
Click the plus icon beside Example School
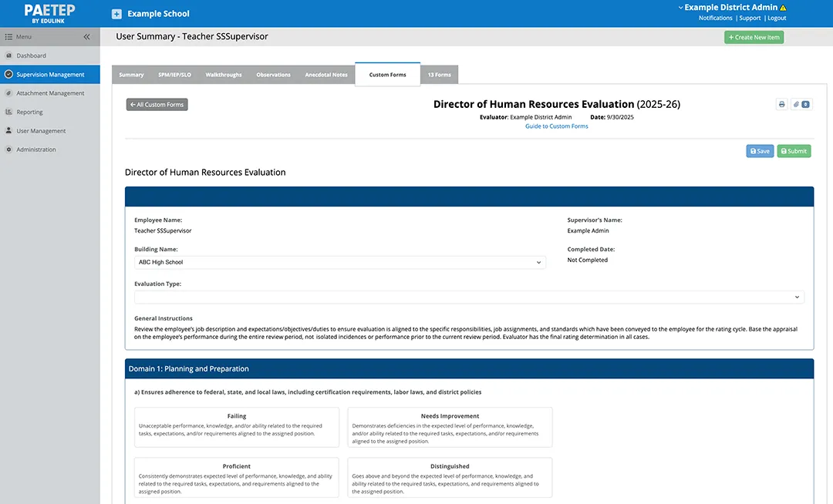pyautogui.click(x=116, y=14)
